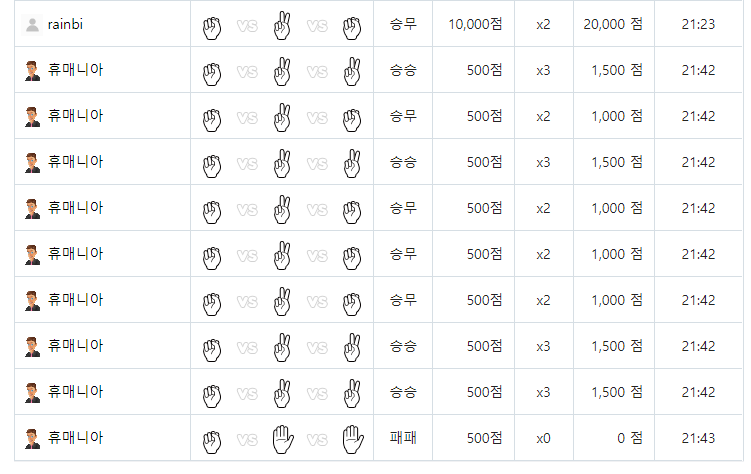Click the 21:23 timestamp
751x474 pixels.
pos(698,24)
